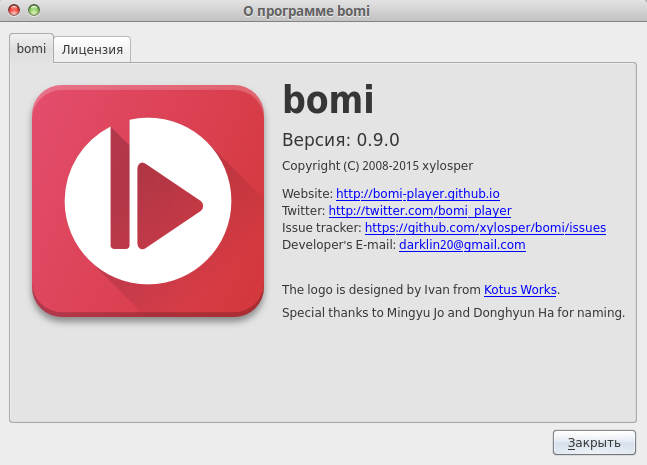Click the green maximize window button
This screenshot has height=465, width=647.
(34, 10)
